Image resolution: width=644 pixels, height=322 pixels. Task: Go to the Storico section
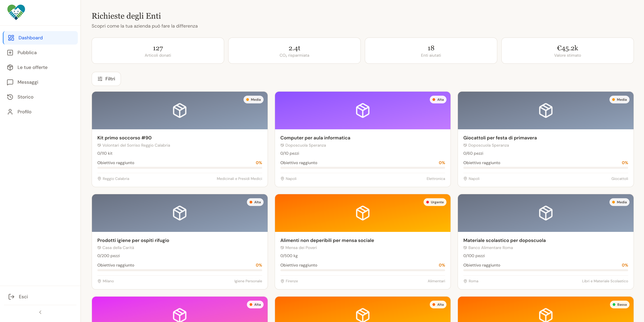[x=25, y=97]
